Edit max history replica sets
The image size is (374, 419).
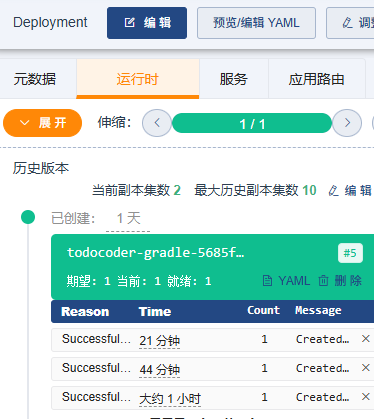click(x=350, y=191)
